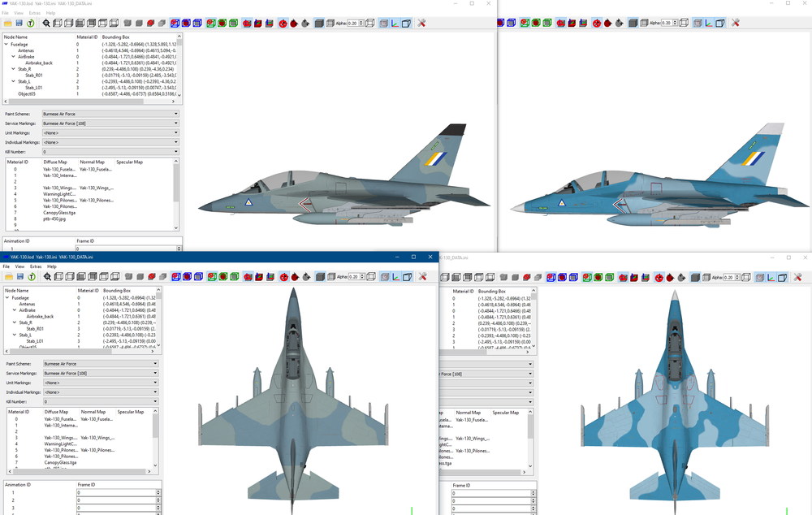
Task: Select red bomb icon in active window toolbar
Action: pos(295,277)
